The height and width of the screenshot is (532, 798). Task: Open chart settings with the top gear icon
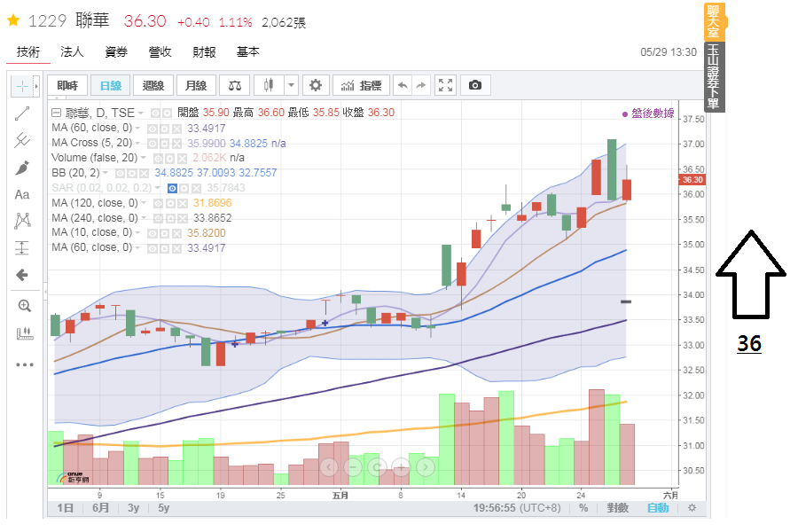coord(316,85)
